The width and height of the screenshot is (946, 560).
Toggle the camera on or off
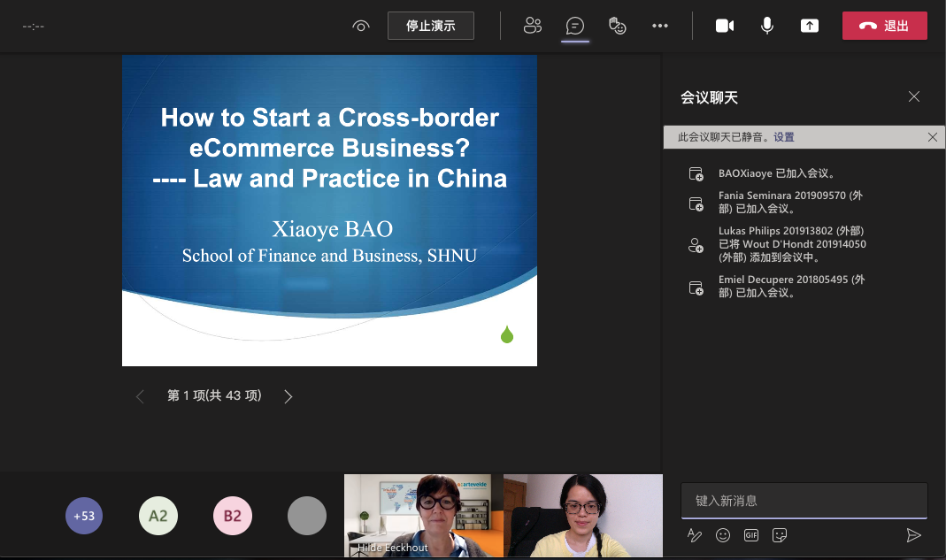(725, 26)
